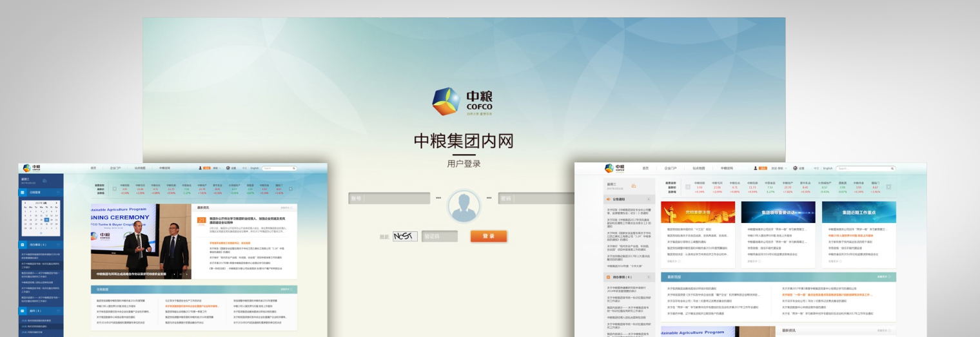Open 企业门户 tab in right dashboard window
This screenshot has height=337, width=980.
[671, 168]
